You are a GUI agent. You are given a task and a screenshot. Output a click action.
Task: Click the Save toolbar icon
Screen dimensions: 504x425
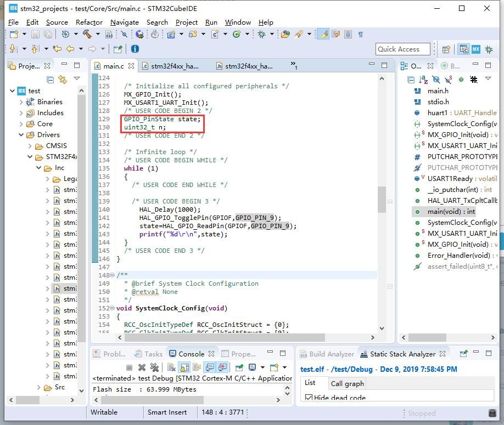click(35, 34)
